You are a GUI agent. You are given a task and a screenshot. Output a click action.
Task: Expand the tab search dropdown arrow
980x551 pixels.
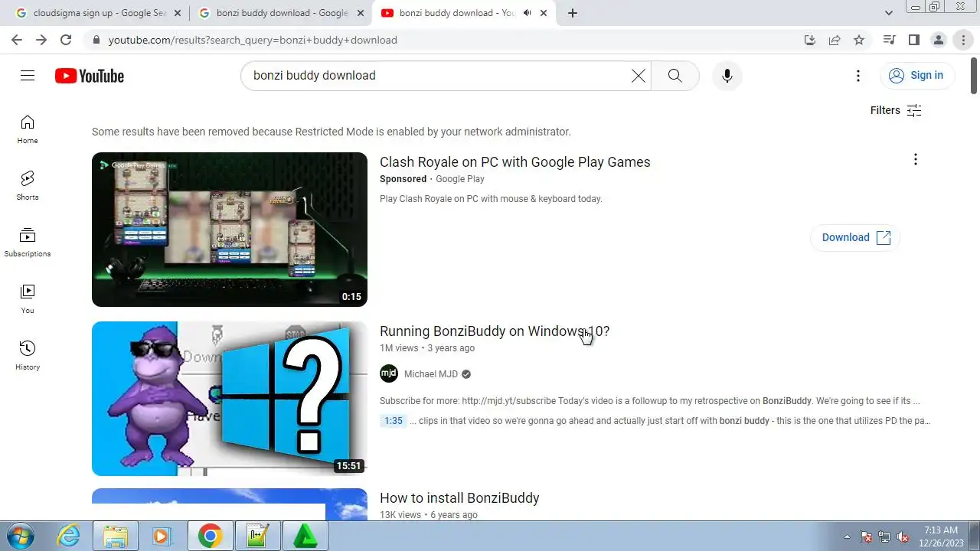[888, 13]
